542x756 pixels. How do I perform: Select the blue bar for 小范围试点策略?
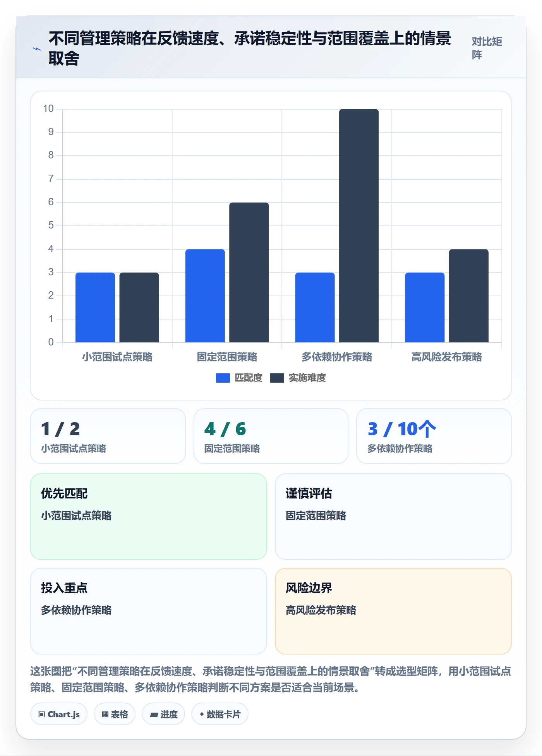point(95,308)
